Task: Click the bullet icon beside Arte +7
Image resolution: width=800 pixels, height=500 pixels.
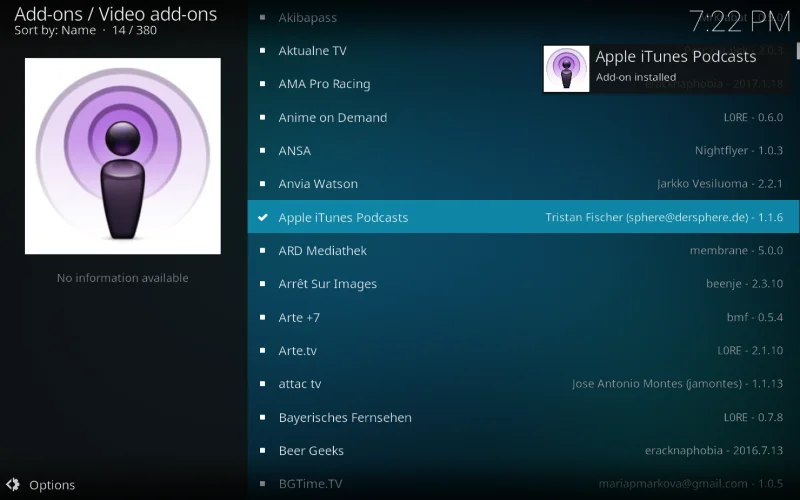Action: [x=262, y=317]
